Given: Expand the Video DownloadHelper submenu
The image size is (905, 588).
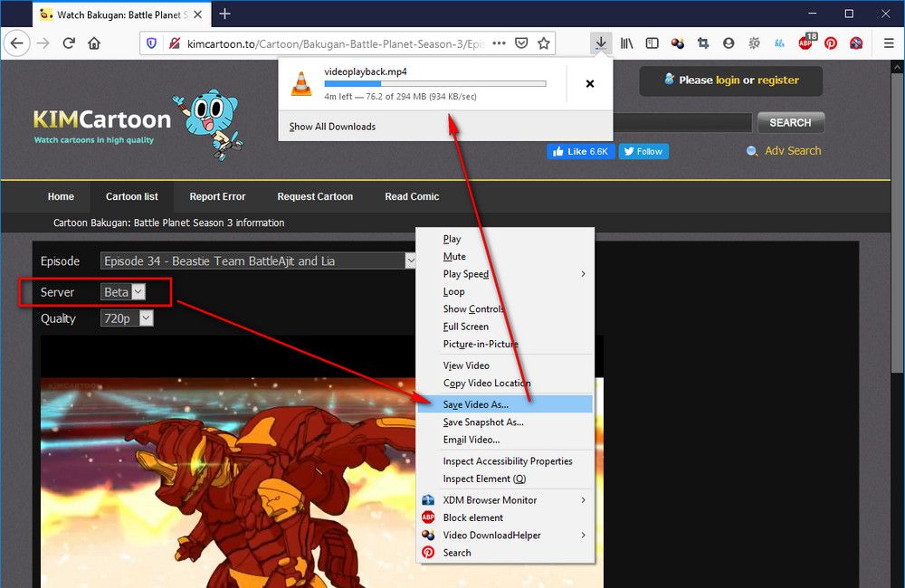Looking at the screenshot, I should pos(505,536).
